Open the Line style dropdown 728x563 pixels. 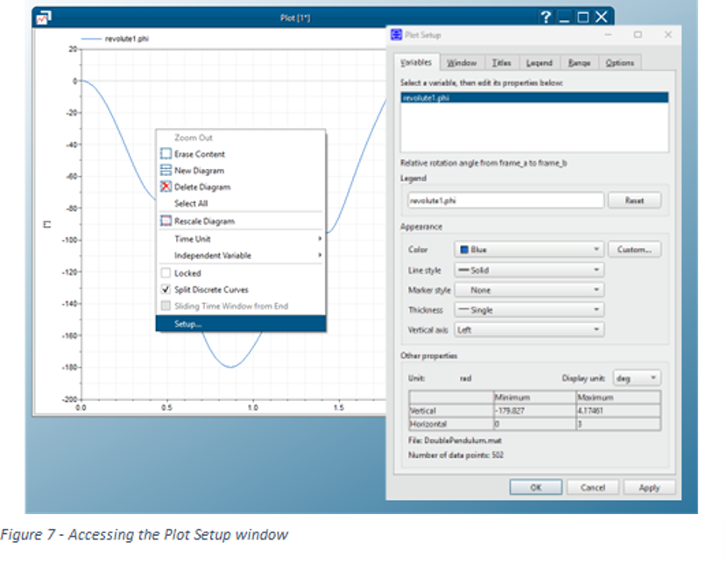(x=529, y=271)
